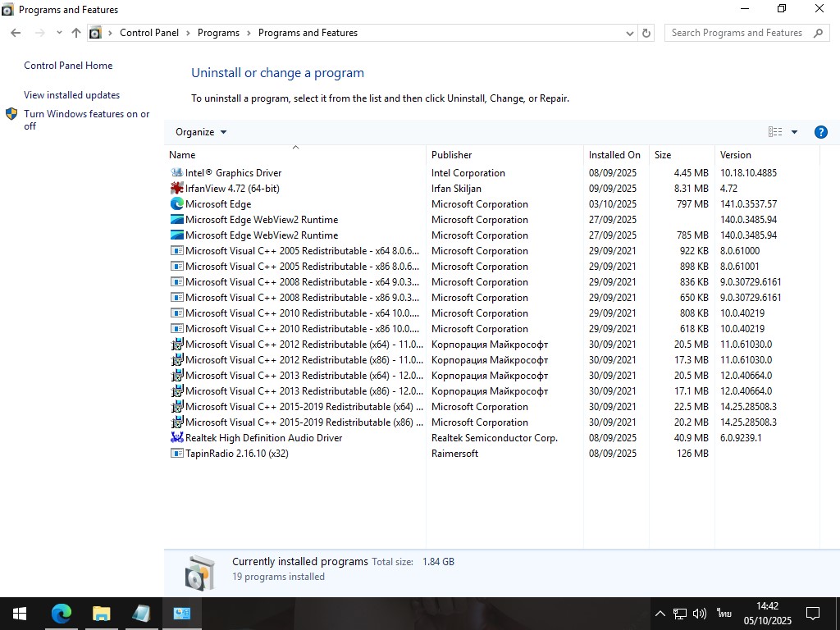Launch Microsoft Edge from the taskbar
Screen dimensions: 840x630
[x=61, y=613]
